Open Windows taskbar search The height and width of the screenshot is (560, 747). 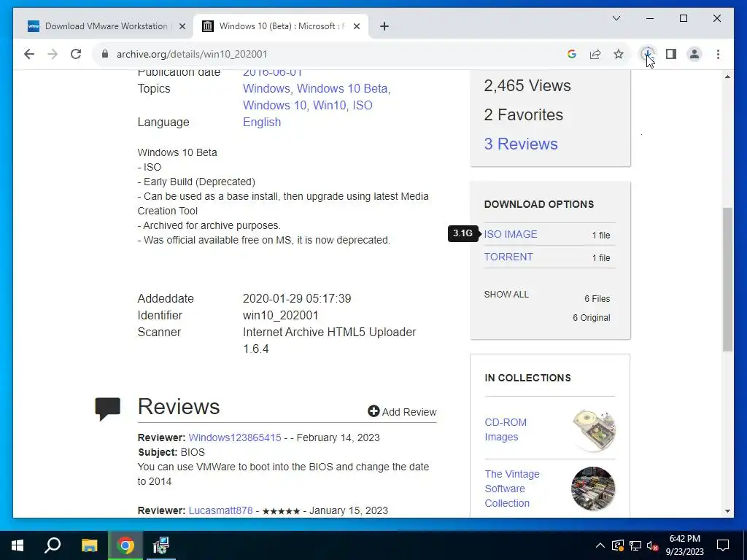pos(53,545)
